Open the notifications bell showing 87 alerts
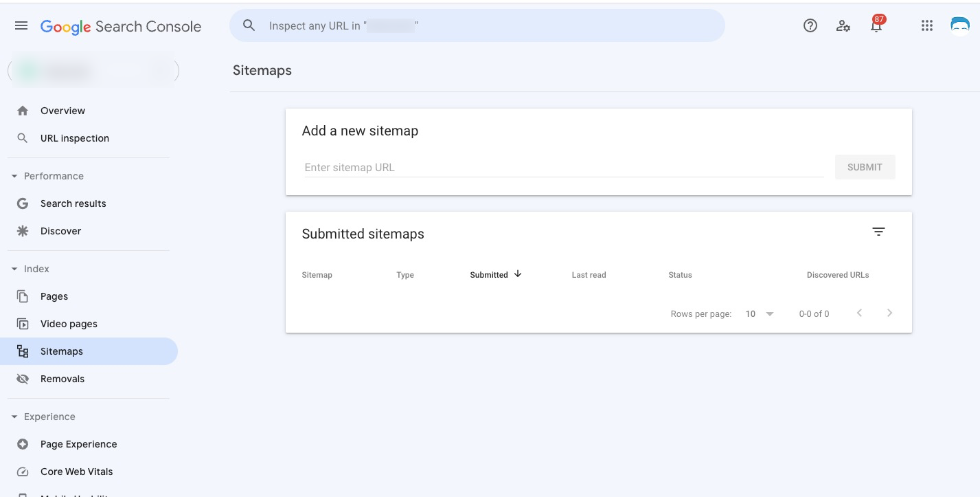This screenshot has width=980, height=497. (876, 26)
